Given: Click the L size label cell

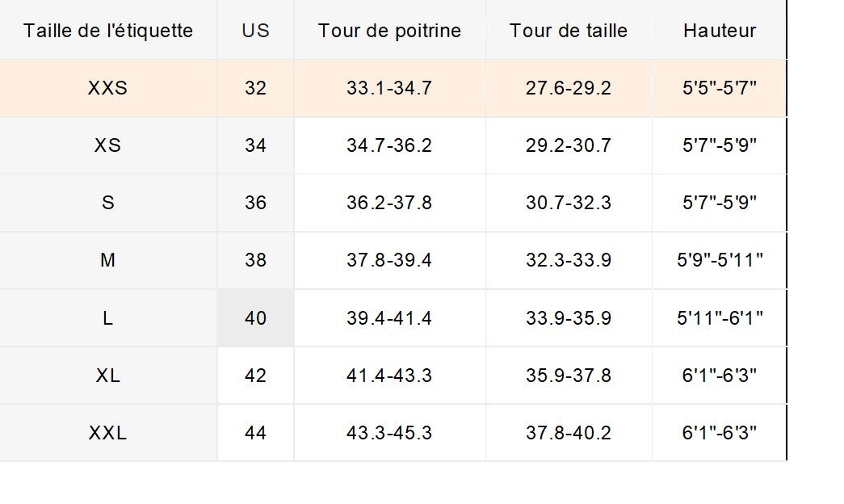Looking at the screenshot, I should click(x=108, y=318).
